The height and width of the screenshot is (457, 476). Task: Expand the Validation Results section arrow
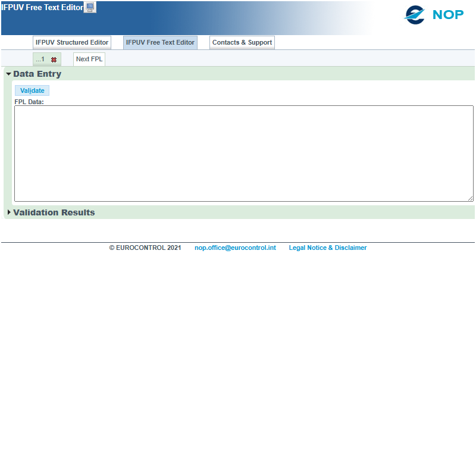click(9, 212)
